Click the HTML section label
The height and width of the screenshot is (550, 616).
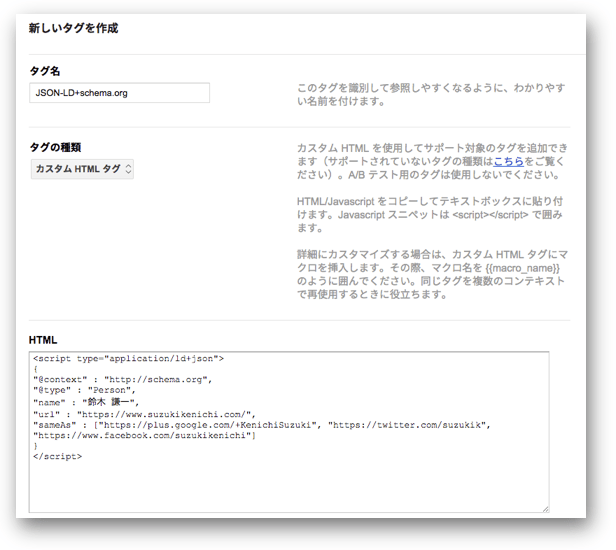pos(43,340)
